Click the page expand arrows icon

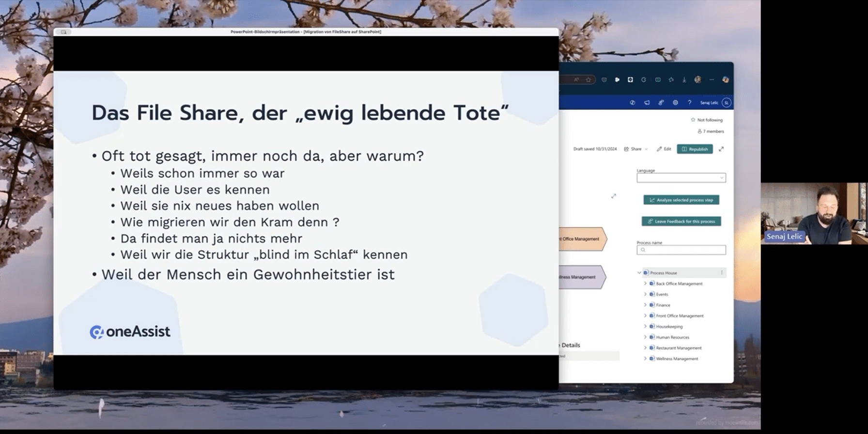pyautogui.click(x=721, y=149)
